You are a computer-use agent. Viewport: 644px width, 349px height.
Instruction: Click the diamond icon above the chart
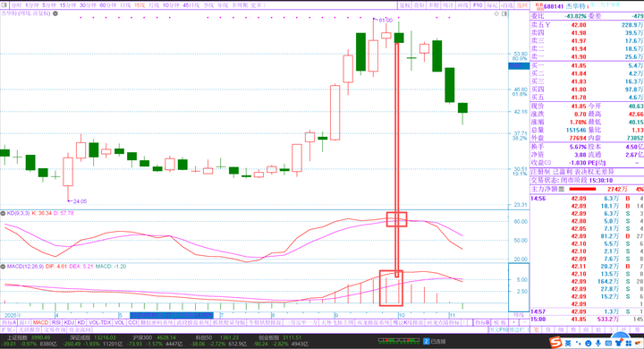click(x=496, y=13)
